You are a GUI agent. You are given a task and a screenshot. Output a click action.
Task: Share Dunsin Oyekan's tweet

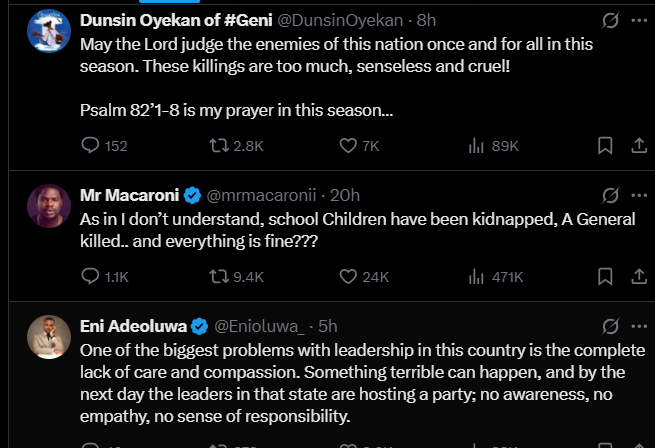coord(638,146)
